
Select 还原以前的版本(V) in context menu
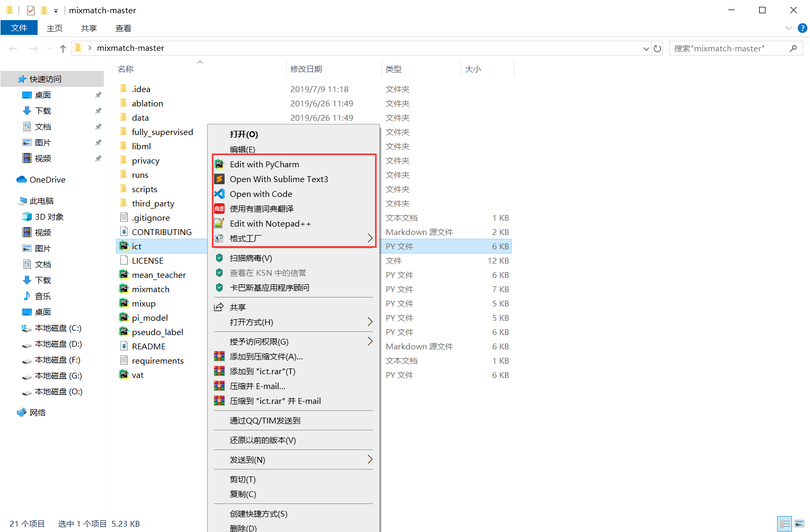[263, 440]
